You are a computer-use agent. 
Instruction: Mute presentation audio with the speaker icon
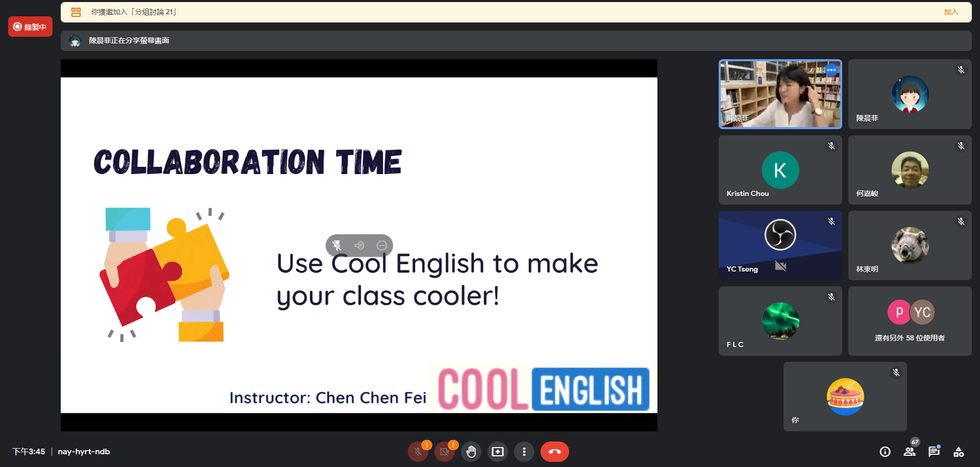tap(359, 245)
